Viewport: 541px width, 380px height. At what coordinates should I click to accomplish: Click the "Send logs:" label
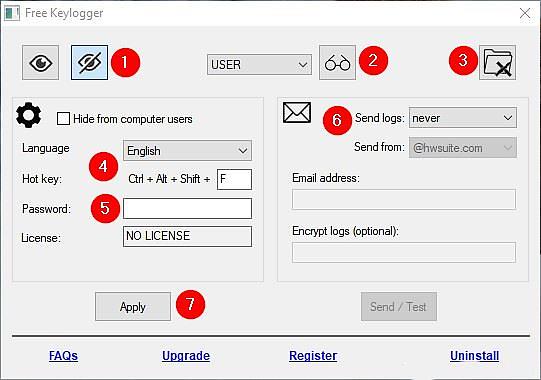click(x=380, y=118)
